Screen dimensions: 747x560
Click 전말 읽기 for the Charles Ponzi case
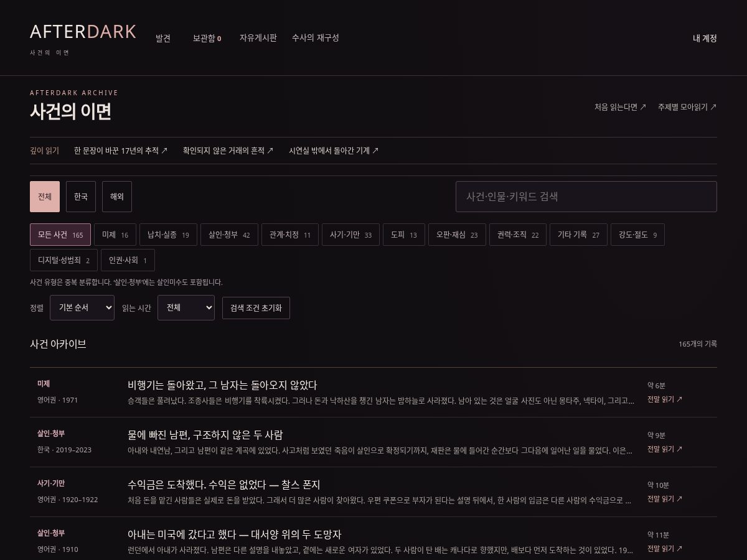(x=665, y=499)
